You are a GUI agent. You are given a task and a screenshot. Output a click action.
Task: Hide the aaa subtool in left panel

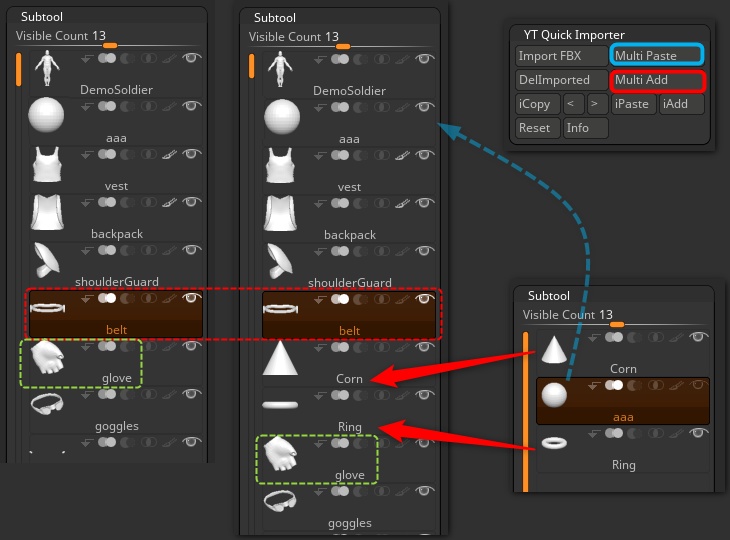191,106
